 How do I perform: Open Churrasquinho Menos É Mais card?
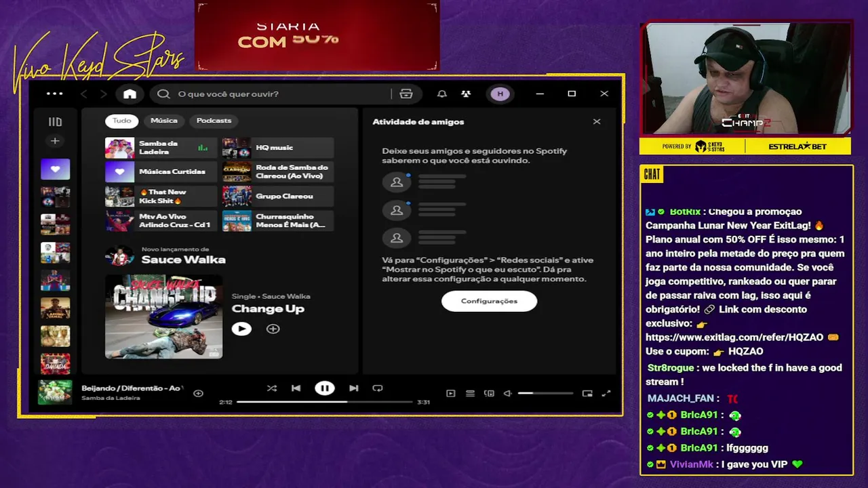tap(278, 221)
